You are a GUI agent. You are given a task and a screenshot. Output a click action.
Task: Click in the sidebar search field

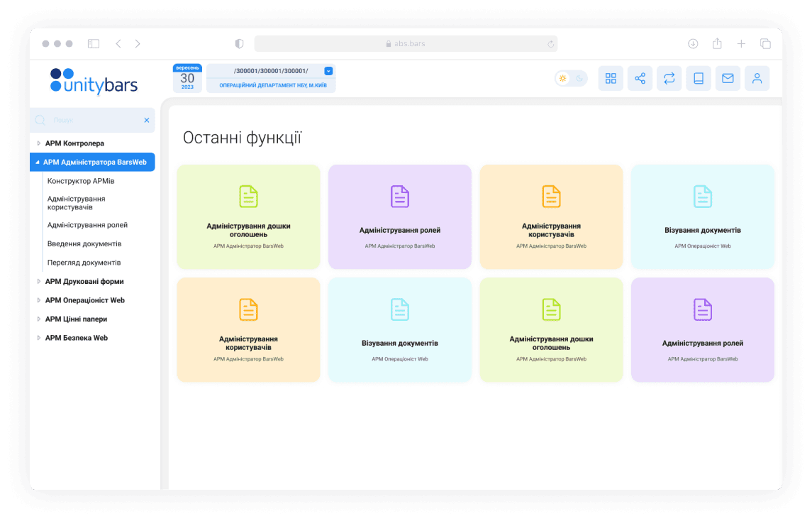point(92,121)
